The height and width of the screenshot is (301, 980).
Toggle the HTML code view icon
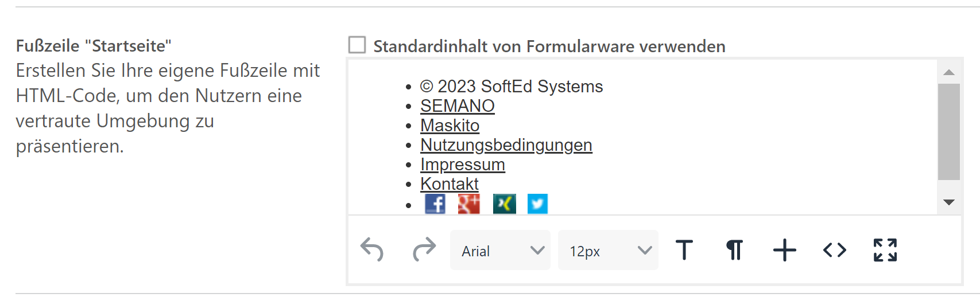point(835,250)
